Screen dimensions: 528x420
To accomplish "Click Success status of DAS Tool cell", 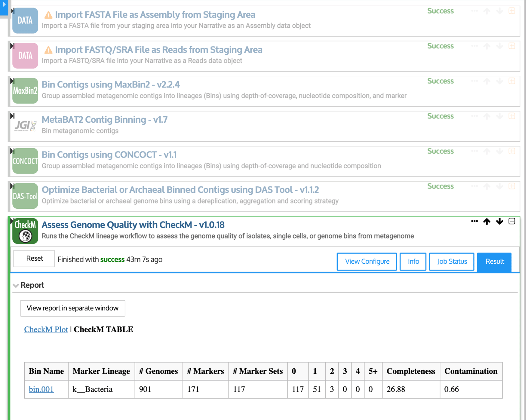I will (441, 186).
